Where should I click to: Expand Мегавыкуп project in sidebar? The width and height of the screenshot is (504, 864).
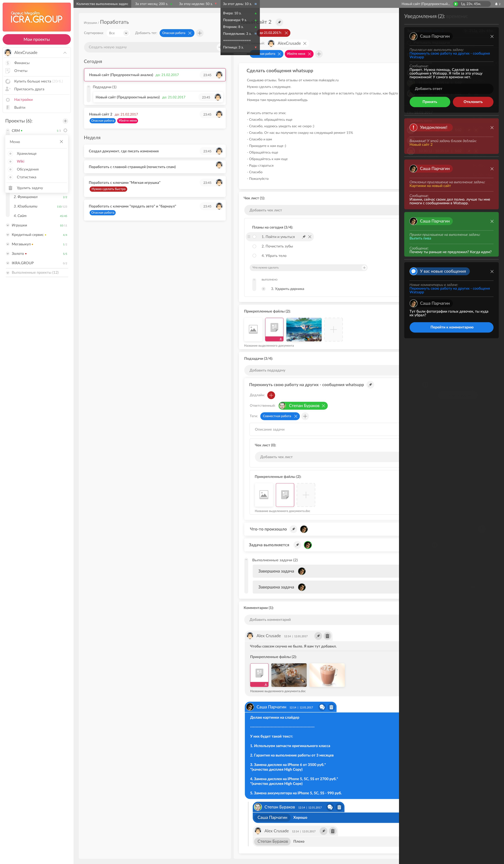point(8,244)
